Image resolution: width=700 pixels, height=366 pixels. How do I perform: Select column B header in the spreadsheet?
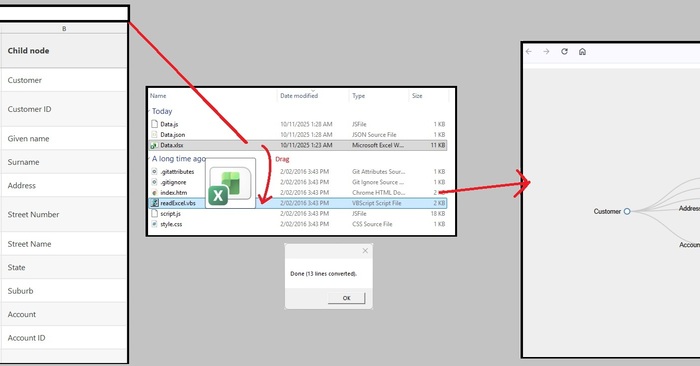pos(64,29)
